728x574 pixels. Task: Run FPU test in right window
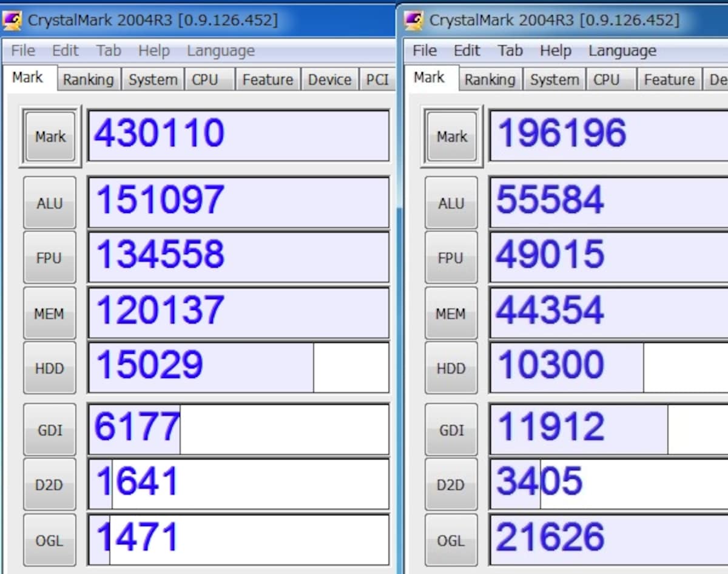click(x=451, y=257)
